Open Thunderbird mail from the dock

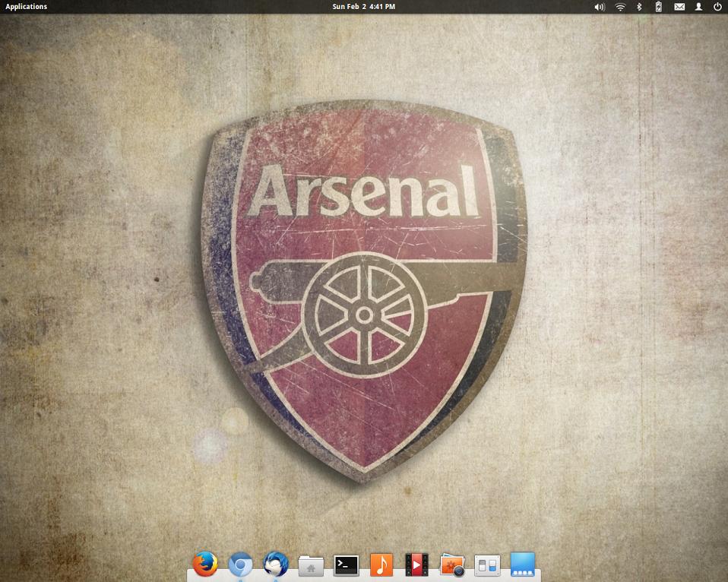pyautogui.click(x=276, y=565)
